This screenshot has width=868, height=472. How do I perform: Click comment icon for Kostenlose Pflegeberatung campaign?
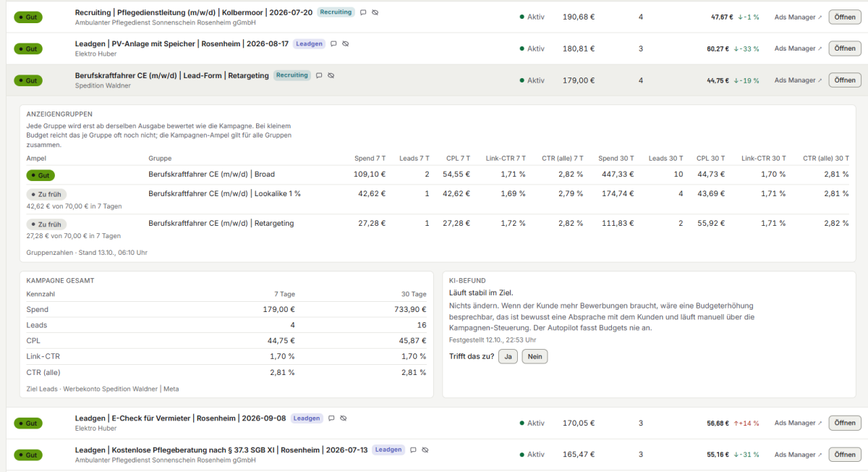coord(413,450)
